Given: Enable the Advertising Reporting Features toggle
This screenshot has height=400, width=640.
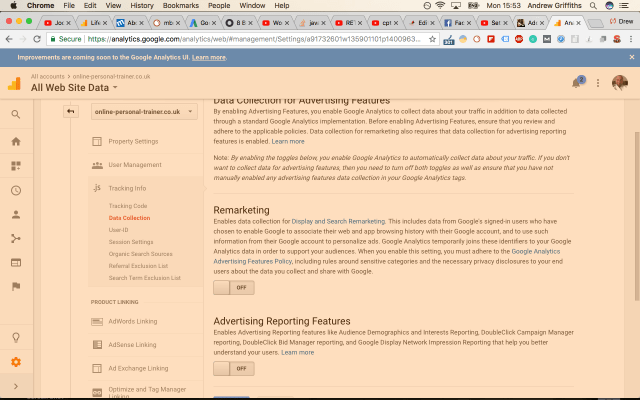Looking at the screenshot, I should click(x=234, y=368).
